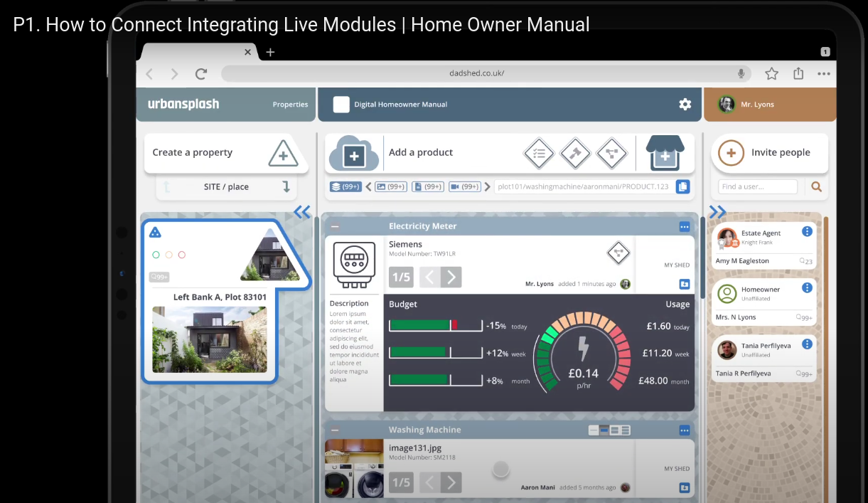Click the Find a user input field
This screenshot has width=868, height=503.
pyautogui.click(x=758, y=187)
